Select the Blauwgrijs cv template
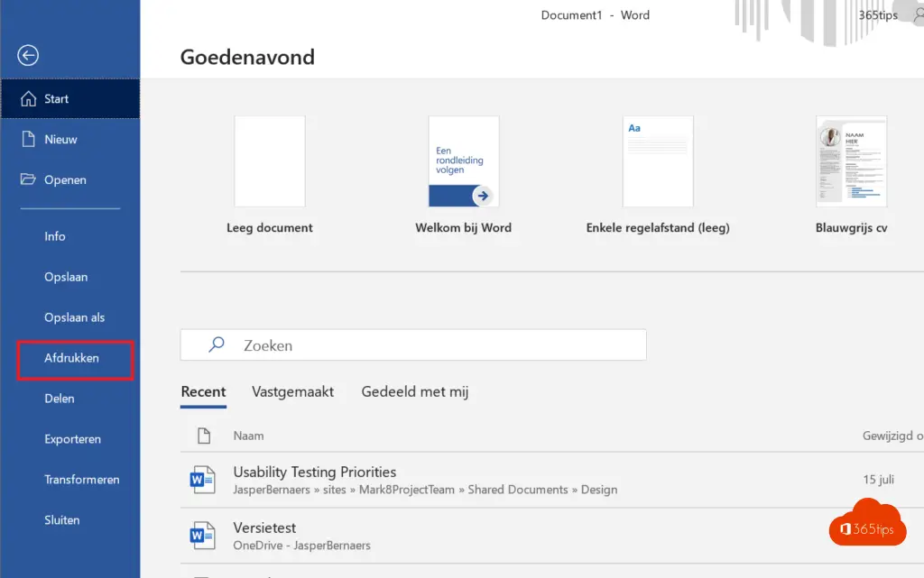 [851, 162]
